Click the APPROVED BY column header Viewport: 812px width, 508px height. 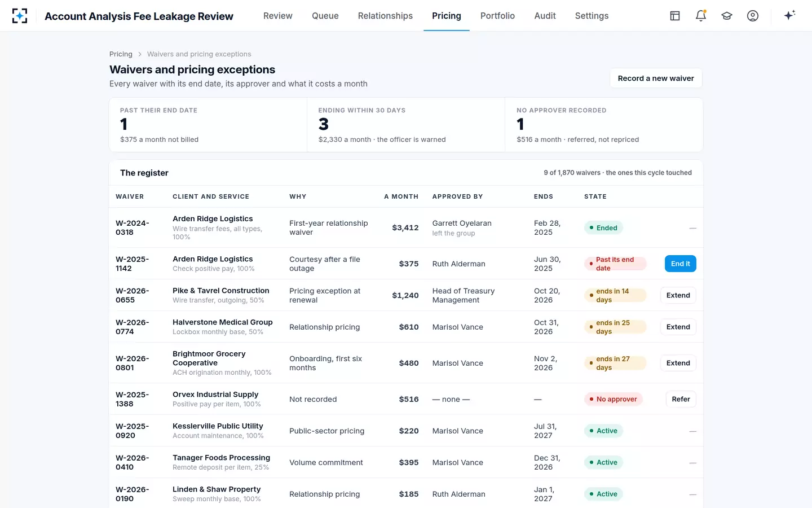tap(458, 196)
